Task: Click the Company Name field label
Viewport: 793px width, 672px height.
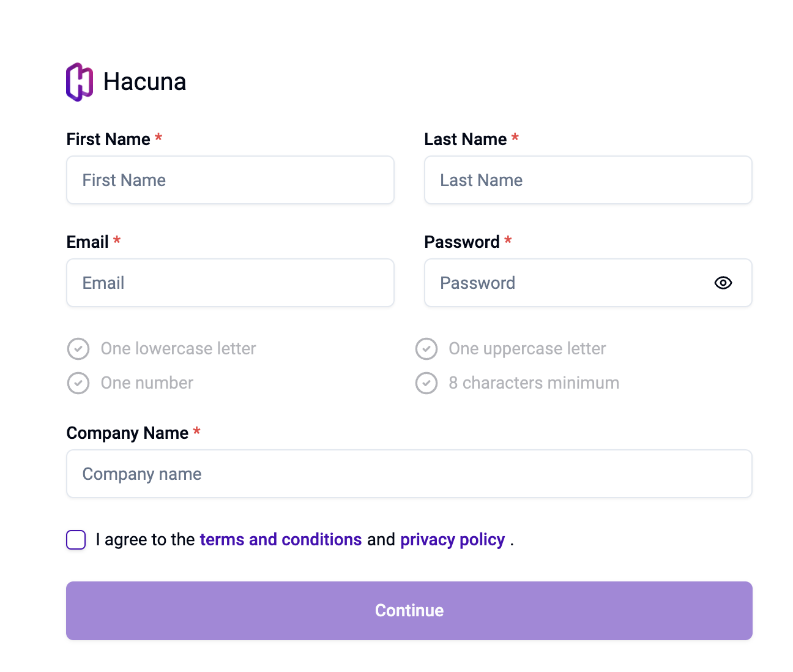Action: click(x=127, y=433)
